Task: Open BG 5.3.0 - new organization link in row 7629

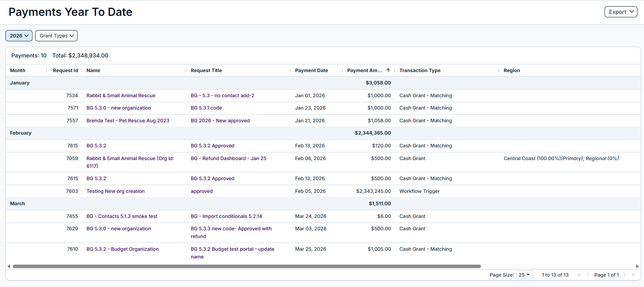Action: coord(119,228)
